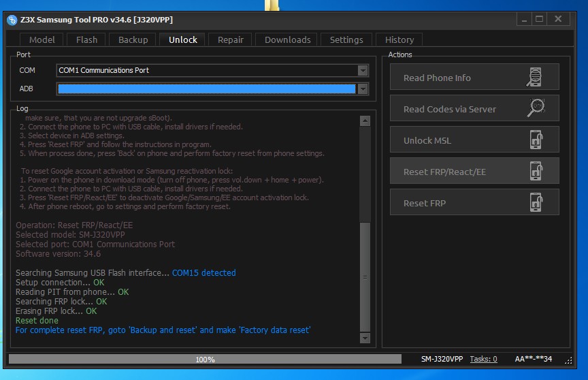The image size is (588, 380).
Task: Click the phone lock icon on Unlock MSL
Action: click(x=536, y=140)
